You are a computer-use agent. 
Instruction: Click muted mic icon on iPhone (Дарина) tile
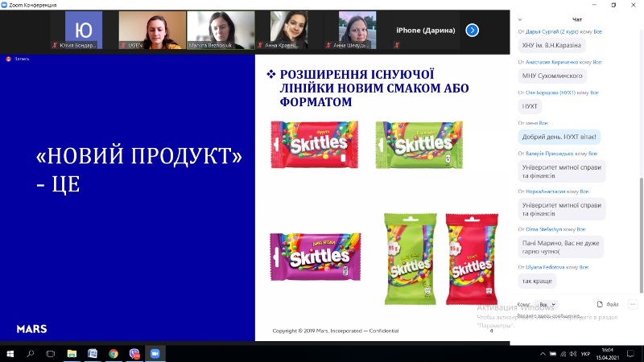click(x=397, y=45)
